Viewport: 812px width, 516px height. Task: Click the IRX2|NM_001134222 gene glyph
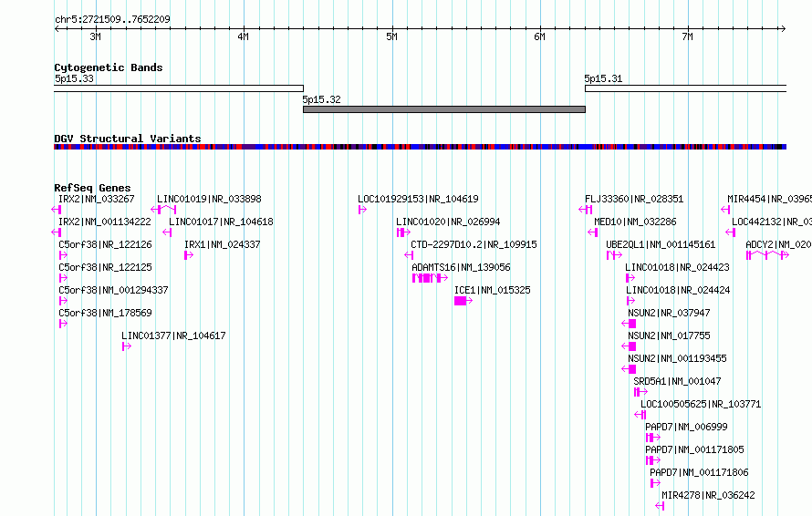(x=57, y=232)
